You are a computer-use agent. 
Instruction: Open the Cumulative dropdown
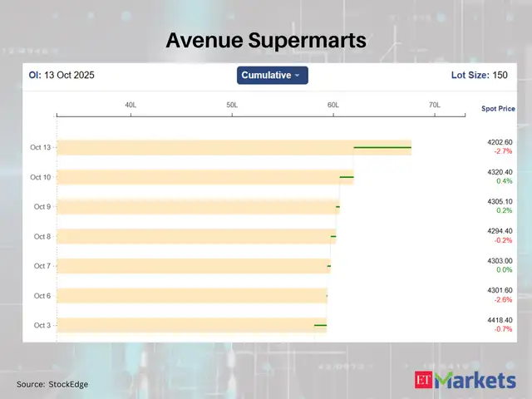[272, 76]
